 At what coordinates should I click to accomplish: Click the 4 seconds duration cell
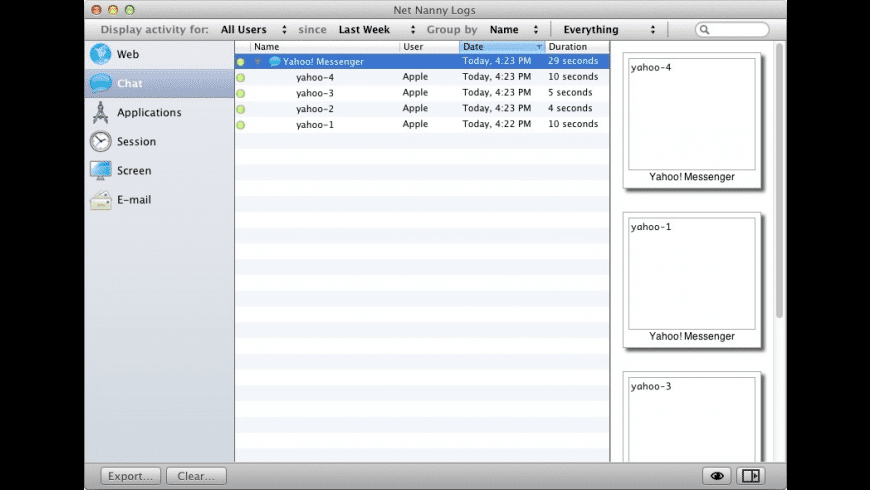coord(570,108)
